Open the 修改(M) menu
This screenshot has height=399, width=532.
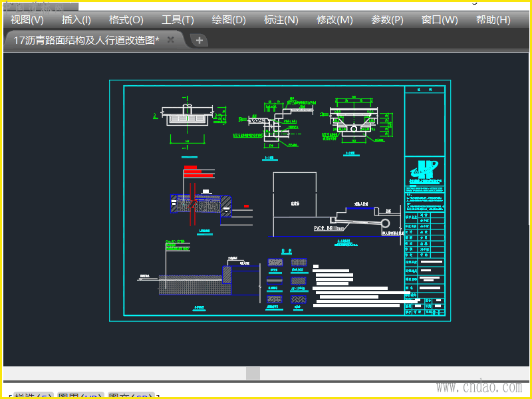coord(334,20)
